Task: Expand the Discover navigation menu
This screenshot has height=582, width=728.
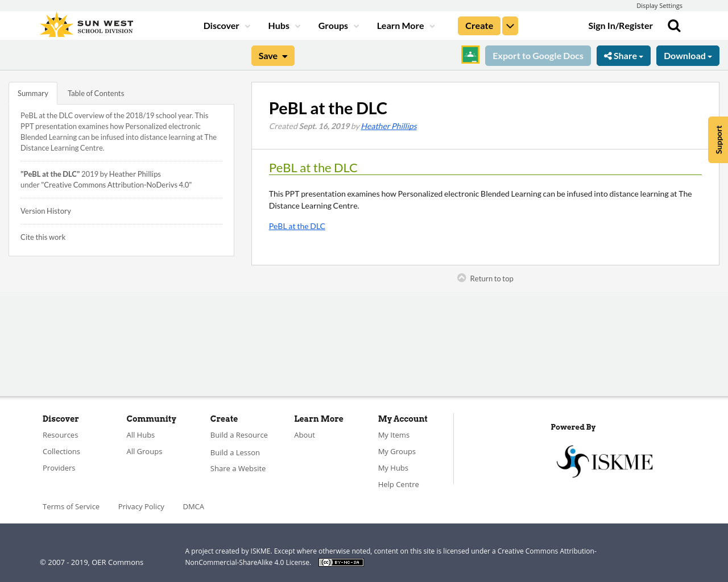Action: pyautogui.click(x=225, y=25)
